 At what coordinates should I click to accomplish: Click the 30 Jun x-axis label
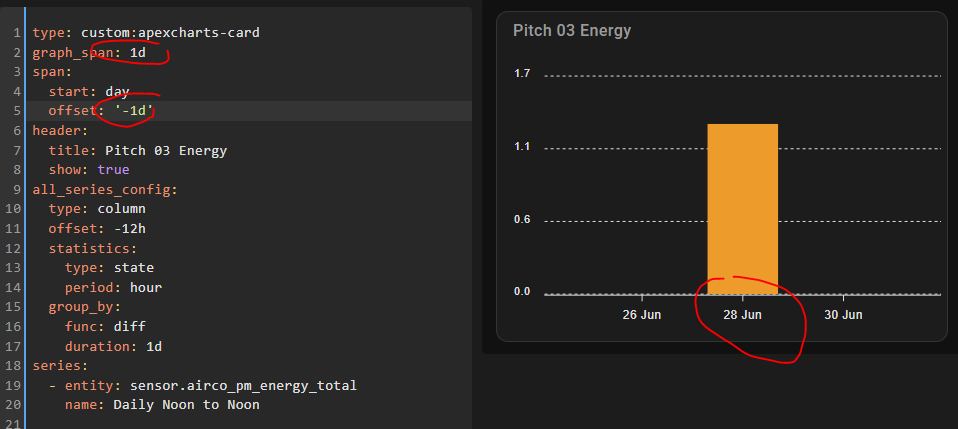click(x=843, y=315)
